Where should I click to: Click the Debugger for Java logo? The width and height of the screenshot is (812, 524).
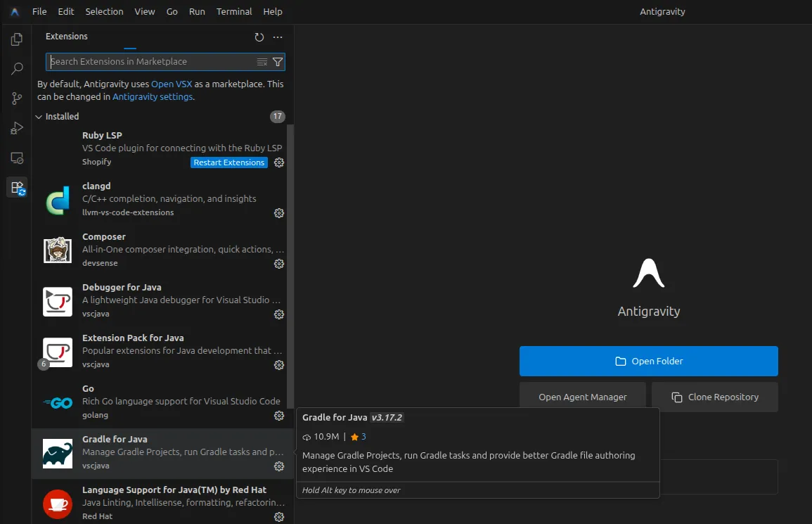58,301
